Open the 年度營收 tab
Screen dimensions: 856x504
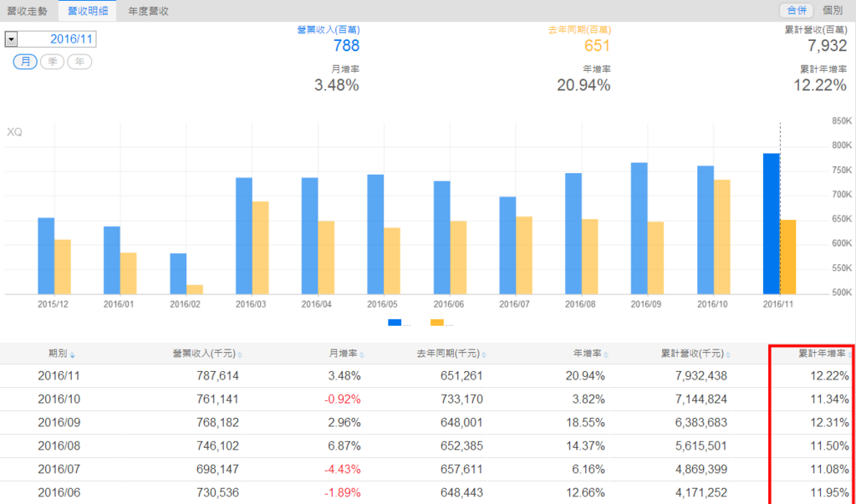point(148,11)
